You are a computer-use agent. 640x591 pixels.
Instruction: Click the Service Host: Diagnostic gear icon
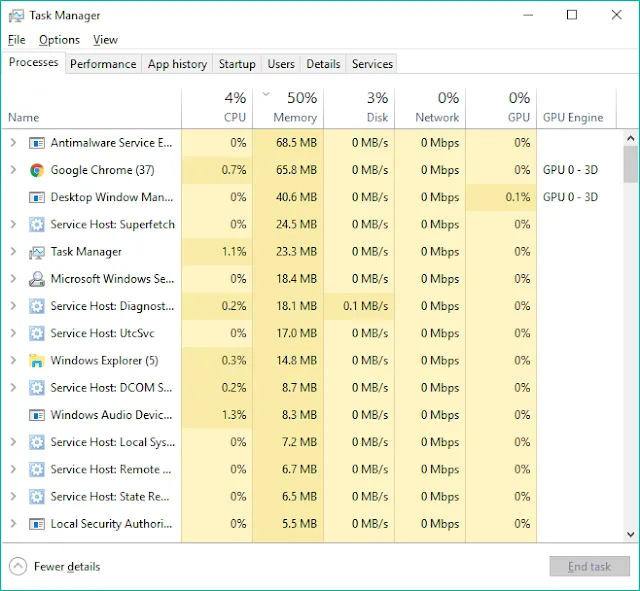pos(37,306)
